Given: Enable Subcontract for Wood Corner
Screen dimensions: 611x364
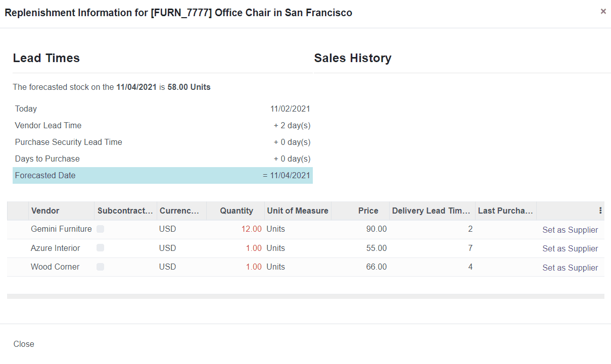Looking at the screenshot, I should (100, 267).
